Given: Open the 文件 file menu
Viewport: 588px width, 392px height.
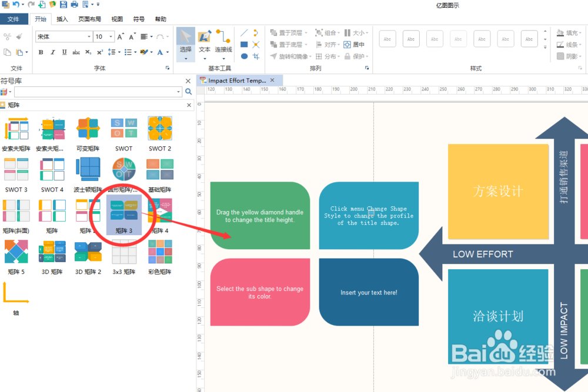Looking at the screenshot, I should point(14,19).
